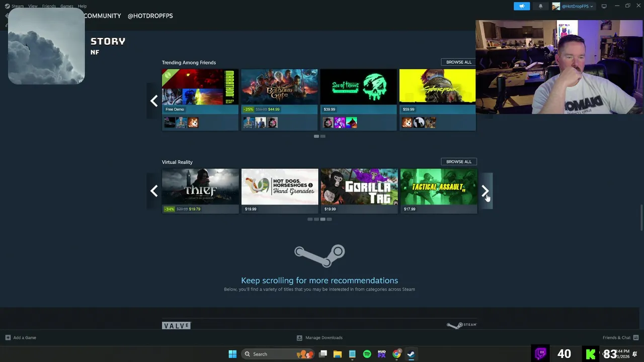The width and height of the screenshot is (644, 362).
Task: Open the Tactical Assault VR card
Action: coord(439,191)
